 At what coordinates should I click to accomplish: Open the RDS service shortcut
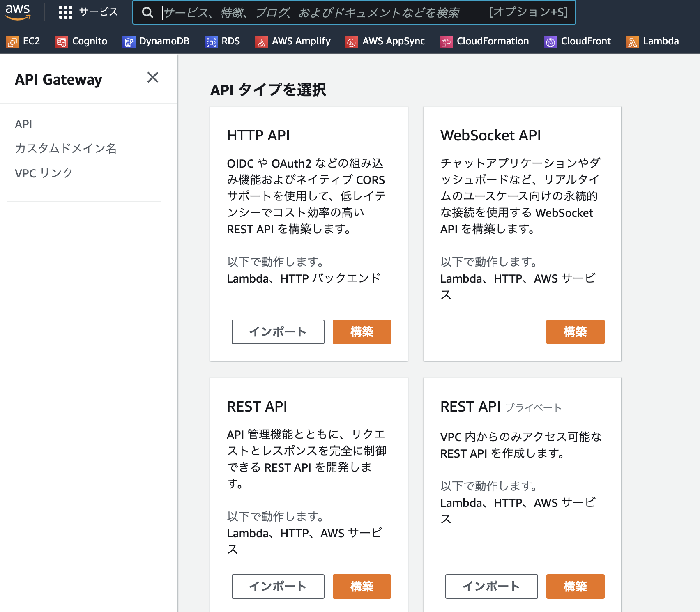223,41
